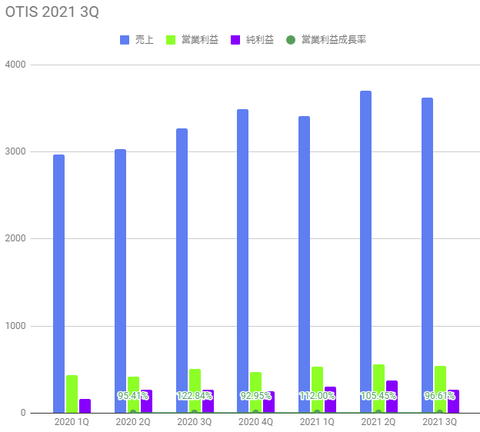Viewport: 480px width, 432px height.
Task: Click the 95.41% growth rate label
Action: pos(133,396)
